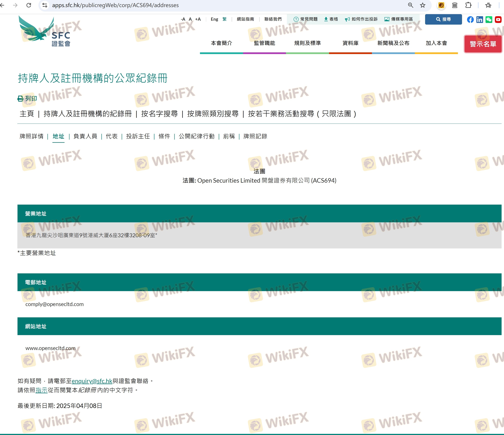
Task: Open 持牌人及註冊機構的紀錄冊 link
Action: 87,114
